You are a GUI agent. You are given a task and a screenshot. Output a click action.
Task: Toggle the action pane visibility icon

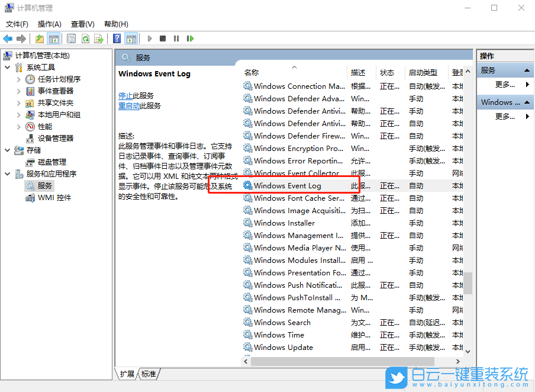click(131, 38)
